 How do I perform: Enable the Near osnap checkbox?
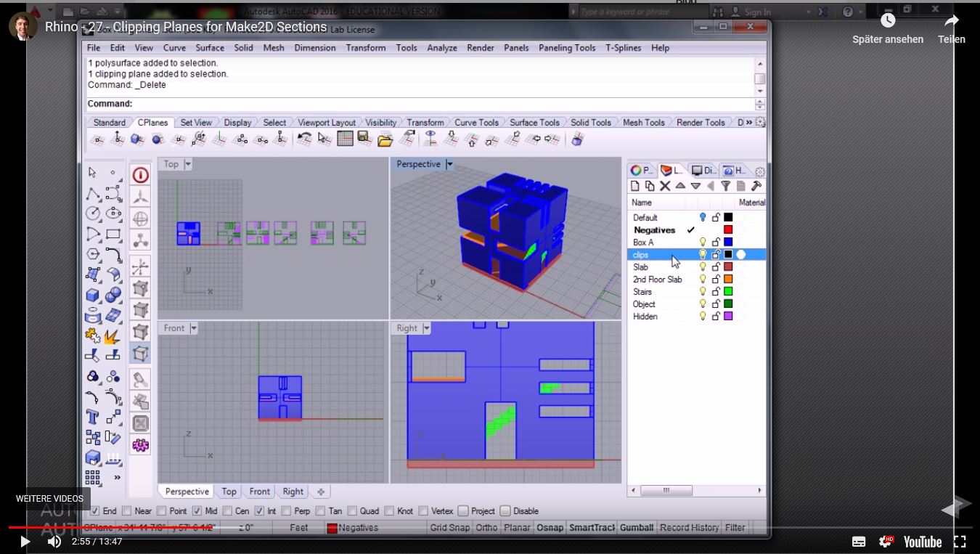coord(127,511)
